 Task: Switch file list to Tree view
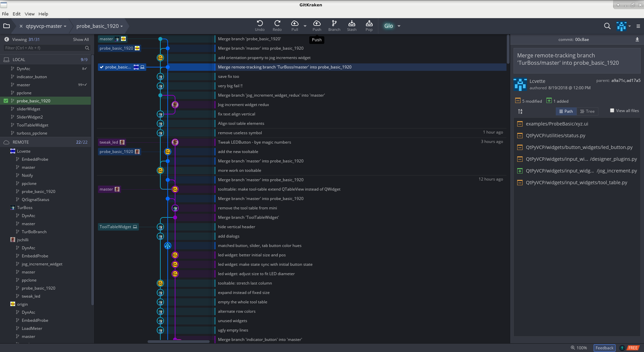(x=587, y=111)
